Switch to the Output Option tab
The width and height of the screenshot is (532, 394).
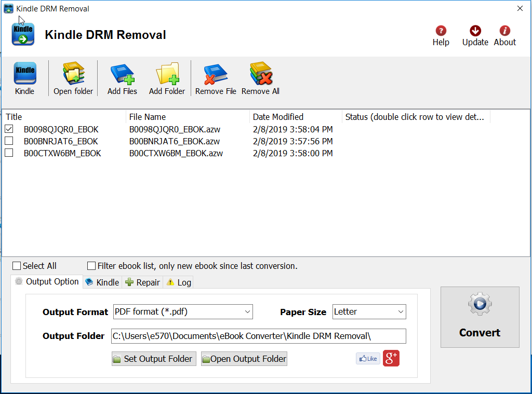(x=47, y=281)
